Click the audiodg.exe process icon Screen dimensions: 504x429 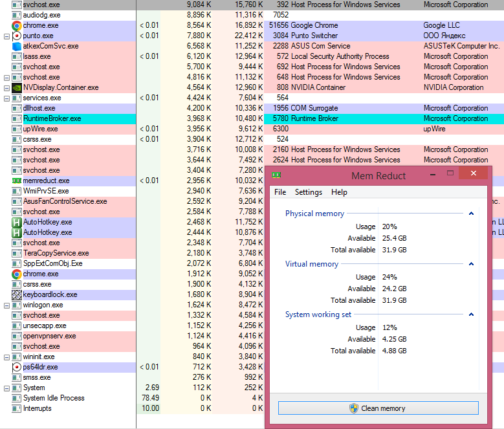(17, 16)
